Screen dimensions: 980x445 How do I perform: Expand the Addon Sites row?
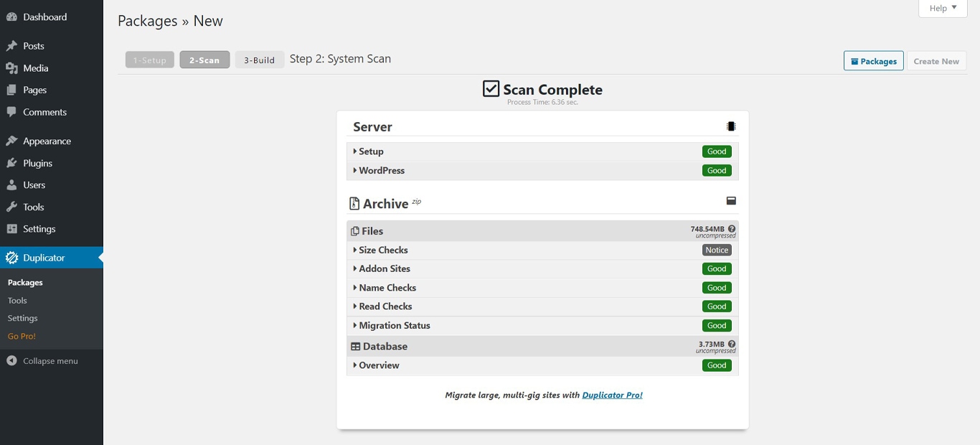(542, 268)
